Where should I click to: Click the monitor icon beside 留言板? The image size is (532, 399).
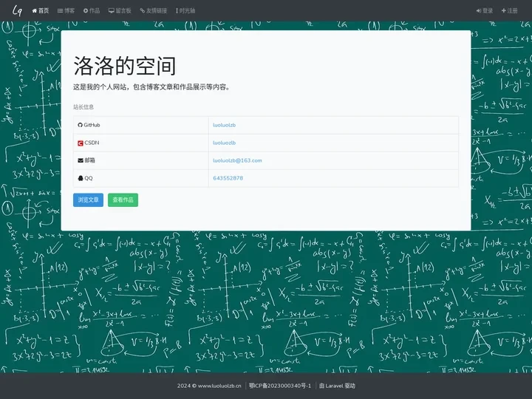click(112, 11)
